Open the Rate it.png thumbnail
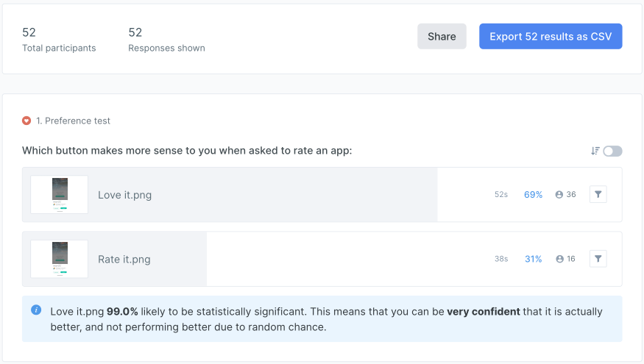644x364 pixels. coord(59,259)
